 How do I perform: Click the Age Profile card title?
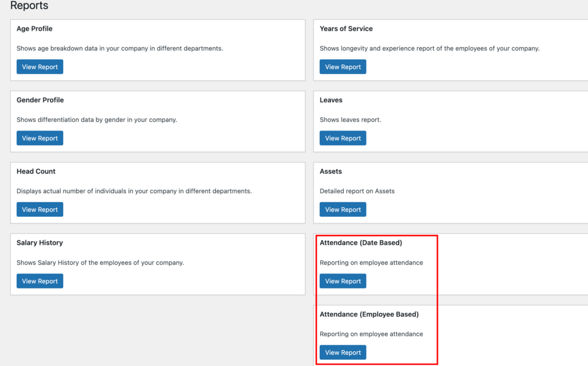coord(34,29)
